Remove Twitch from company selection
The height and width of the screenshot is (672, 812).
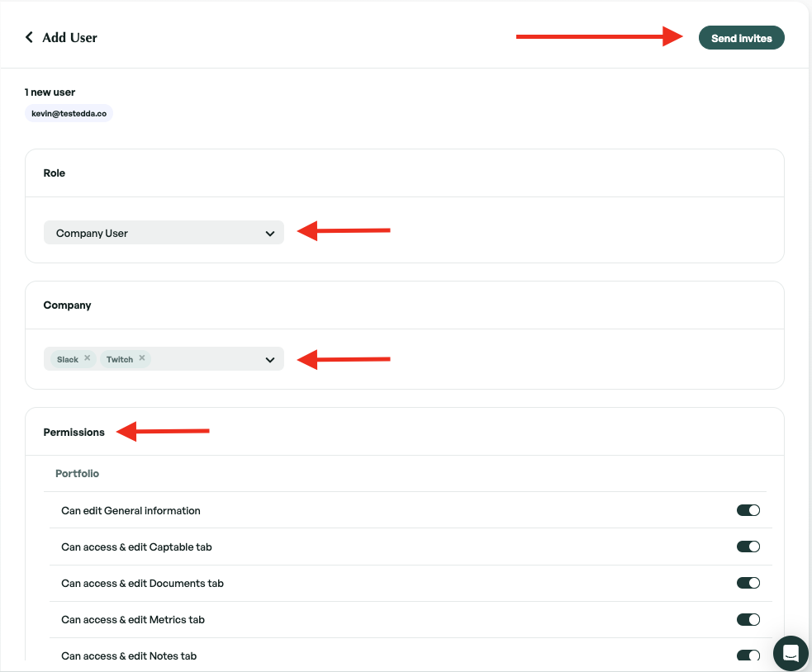tap(142, 357)
